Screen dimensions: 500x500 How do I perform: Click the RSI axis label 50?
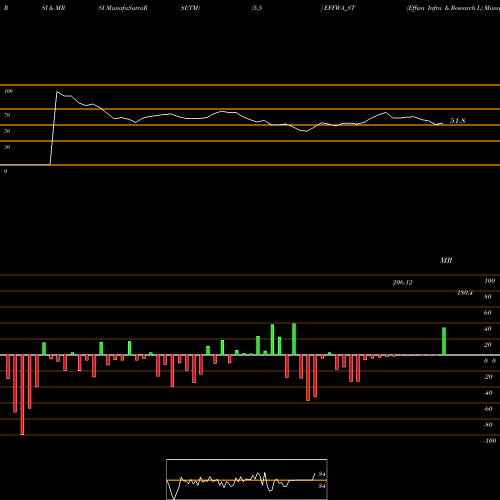click(x=7, y=131)
